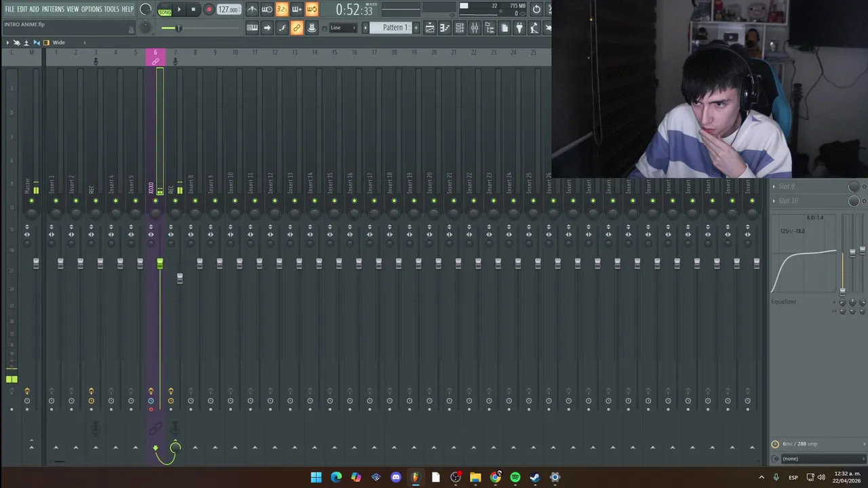Open the FILE menu
868x488 pixels.
[9, 9]
